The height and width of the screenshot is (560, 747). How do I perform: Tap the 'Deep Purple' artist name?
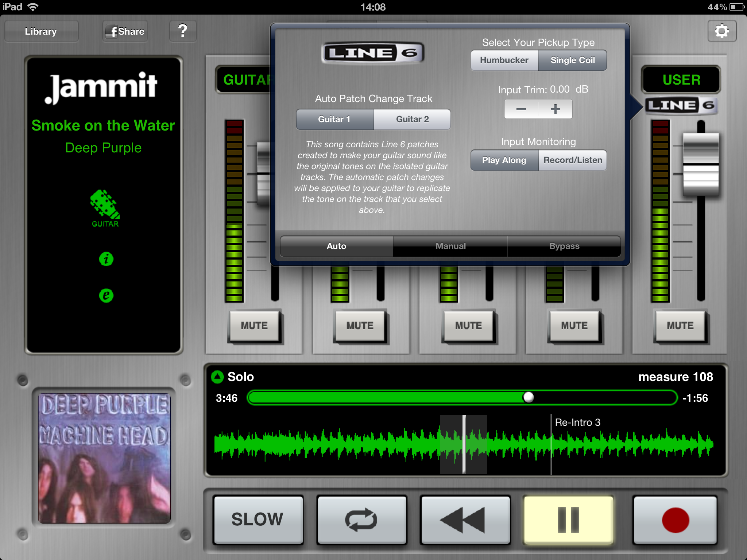tap(103, 148)
